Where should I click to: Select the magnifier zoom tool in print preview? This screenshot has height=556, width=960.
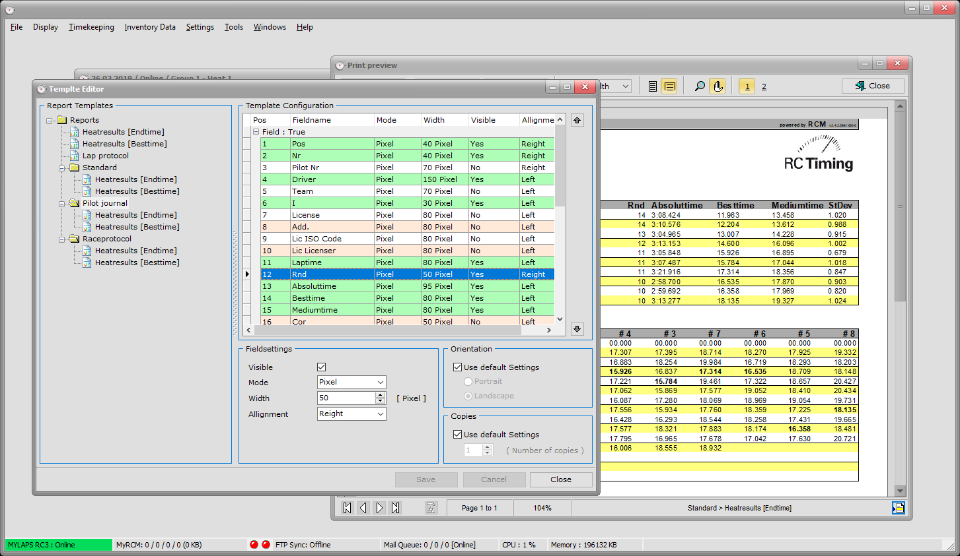(699, 86)
